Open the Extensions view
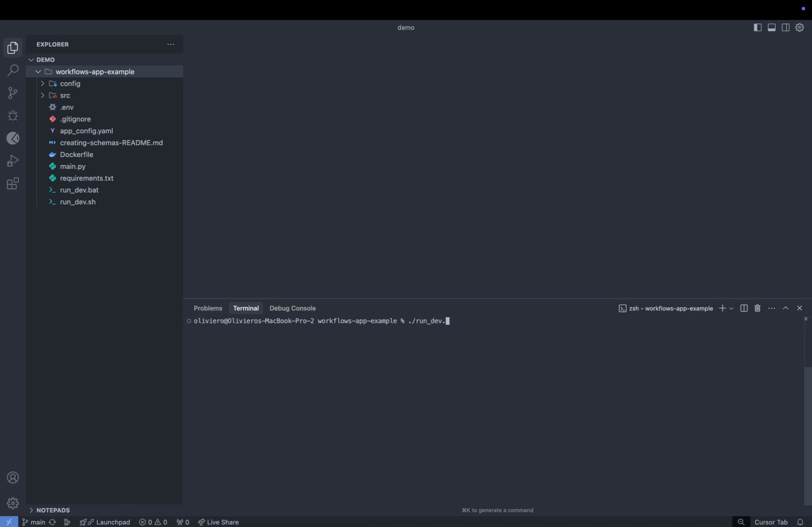The height and width of the screenshot is (527, 812). click(13, 184)
